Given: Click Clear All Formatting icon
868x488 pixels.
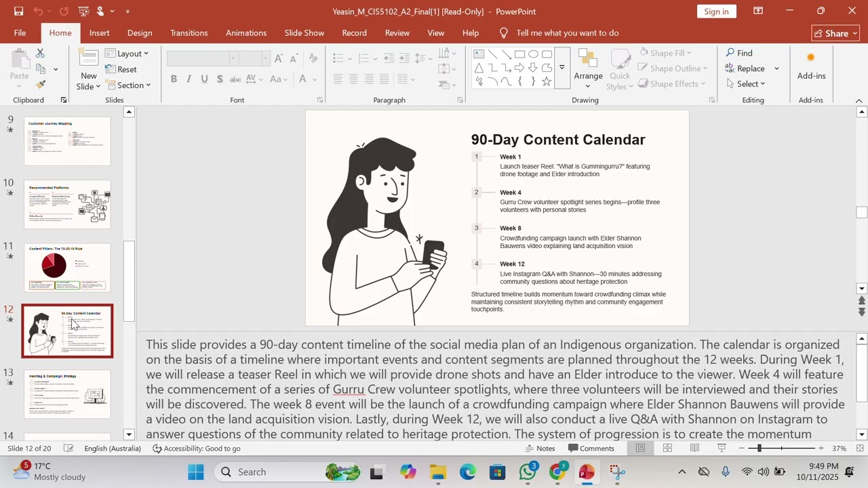Looking at the screenshot, I should tap(313, 58).
